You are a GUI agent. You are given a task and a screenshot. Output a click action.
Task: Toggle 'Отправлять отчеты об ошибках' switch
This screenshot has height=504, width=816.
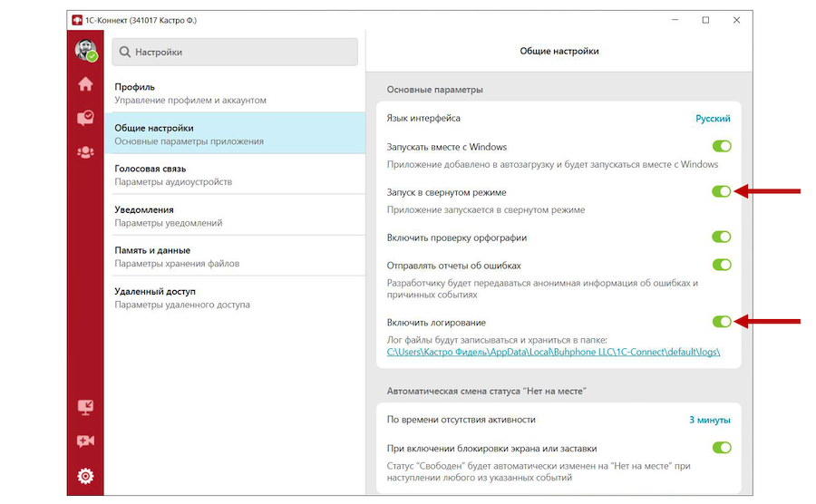tap(721, 265)
